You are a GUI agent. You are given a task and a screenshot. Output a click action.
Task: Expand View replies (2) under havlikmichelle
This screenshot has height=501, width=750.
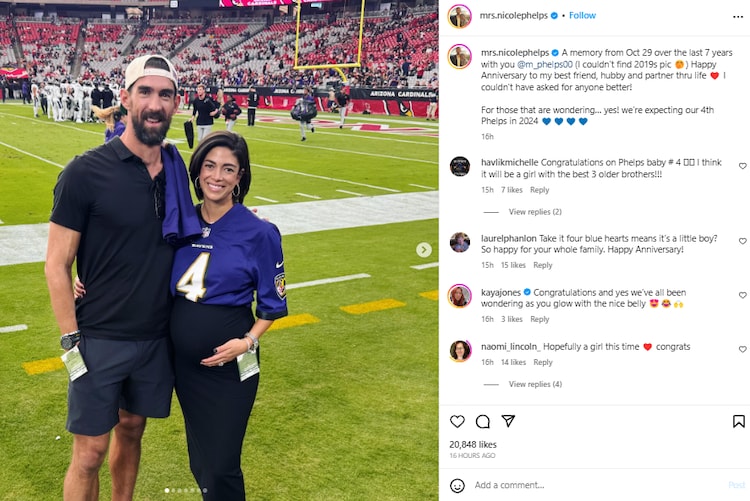535,212
